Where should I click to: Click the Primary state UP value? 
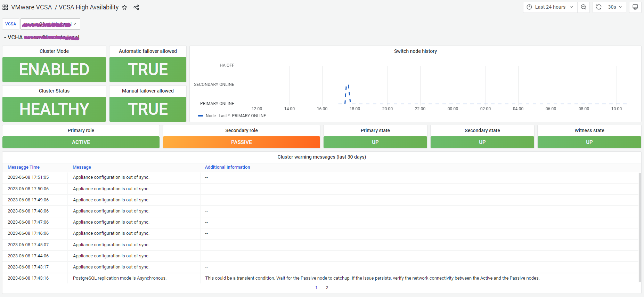tap(375, 142)
